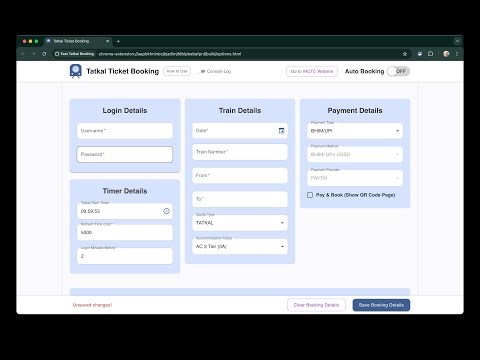
Task: Bookmark the page with the star icon
Action: click(405, 54)
